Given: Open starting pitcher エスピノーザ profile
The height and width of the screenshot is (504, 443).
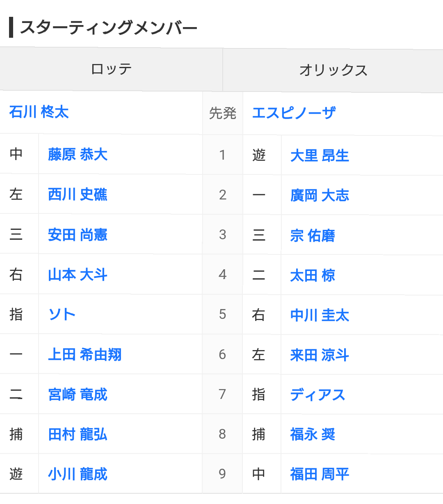Looking at the screenshot, I should tap(294, 113).
